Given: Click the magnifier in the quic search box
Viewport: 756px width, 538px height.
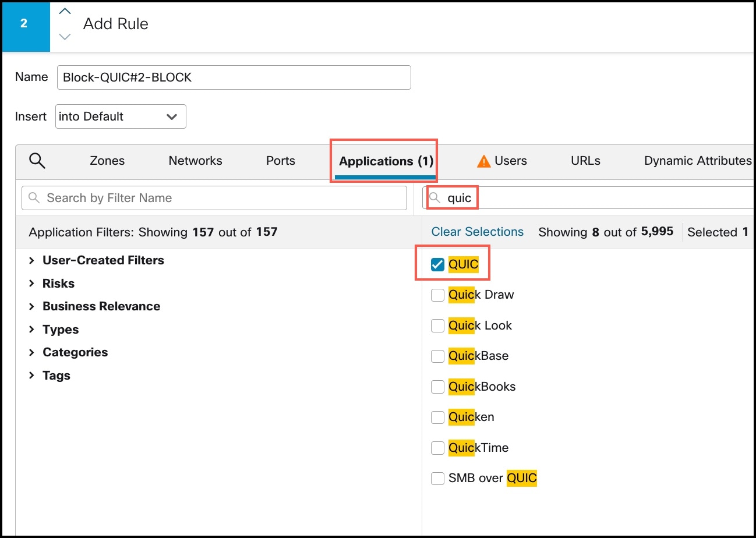Looking at the screenshot, I should pyautogui.click(x=436, y=197).
